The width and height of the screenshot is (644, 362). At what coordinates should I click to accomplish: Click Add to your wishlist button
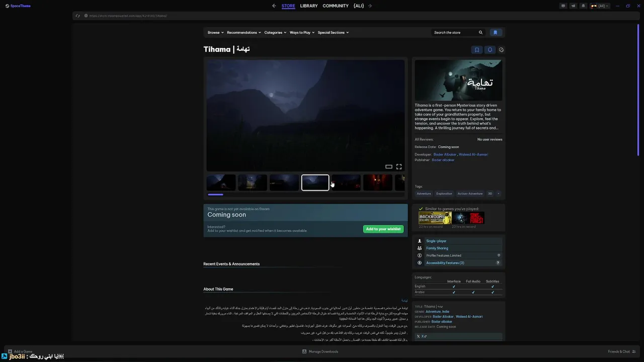coord(383,229)
